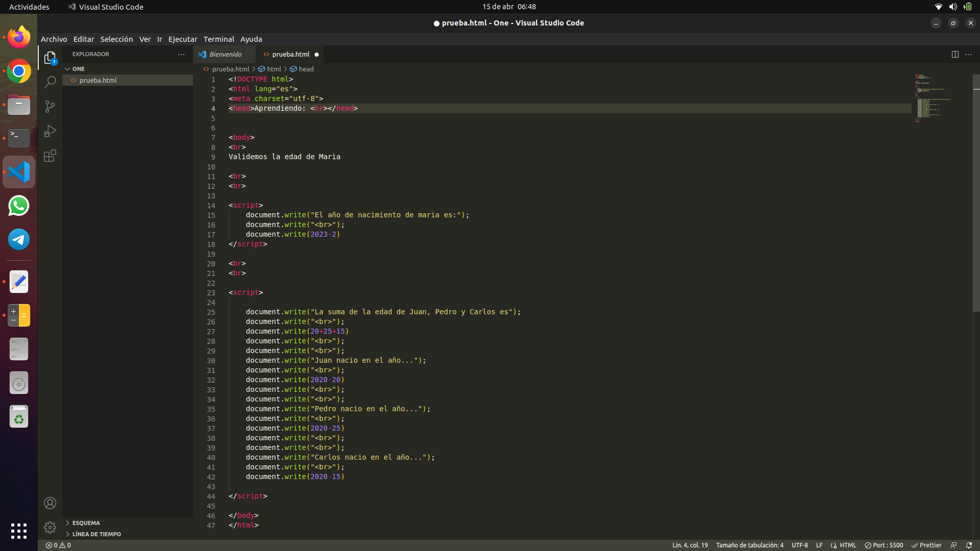Viewport: 980px width, 551px height.
Task: Click the feedback icon in status bar
Action: [953, 545]
